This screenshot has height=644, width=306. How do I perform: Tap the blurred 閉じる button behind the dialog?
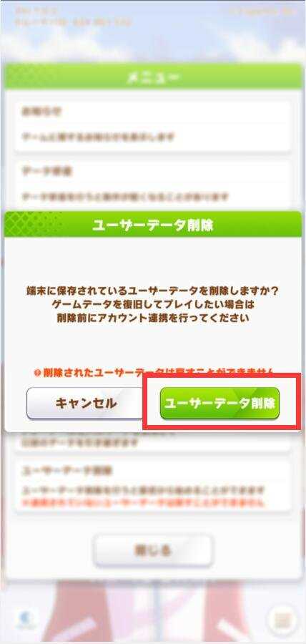[x=153, y=550]
